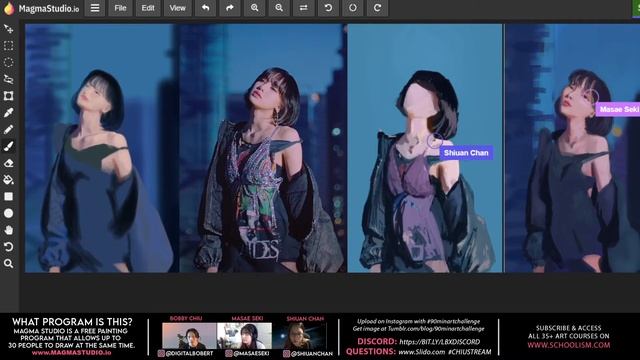Select the Paint bucket fill tool
The height and width of the screenshot is (360, 640).
coord(8,180)
